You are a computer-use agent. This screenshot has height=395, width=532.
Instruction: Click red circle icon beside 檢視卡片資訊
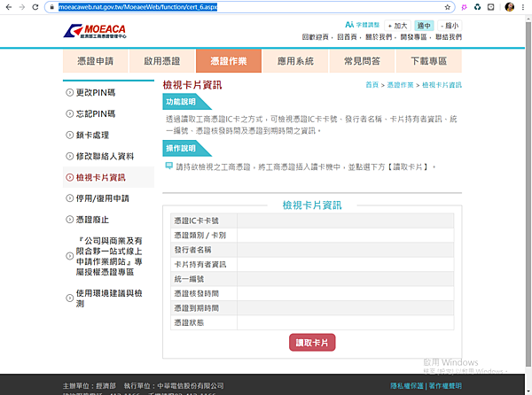(x=69, y=177)
